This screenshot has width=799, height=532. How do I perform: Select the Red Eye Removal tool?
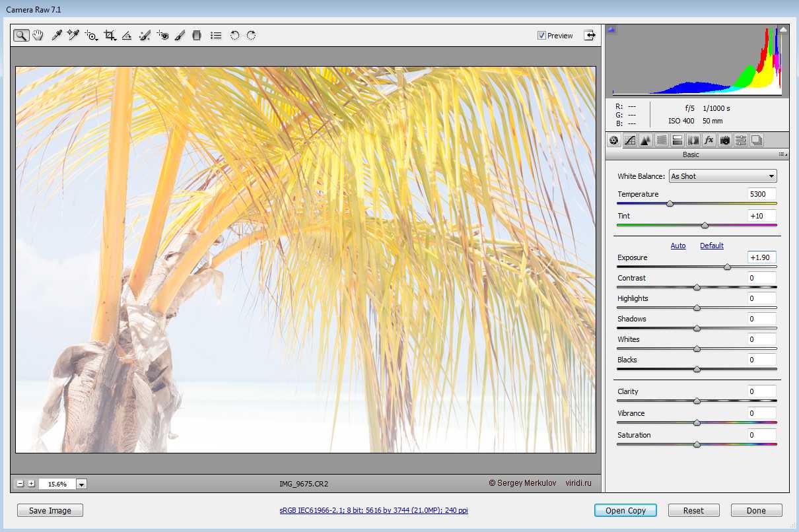point(163,36)
